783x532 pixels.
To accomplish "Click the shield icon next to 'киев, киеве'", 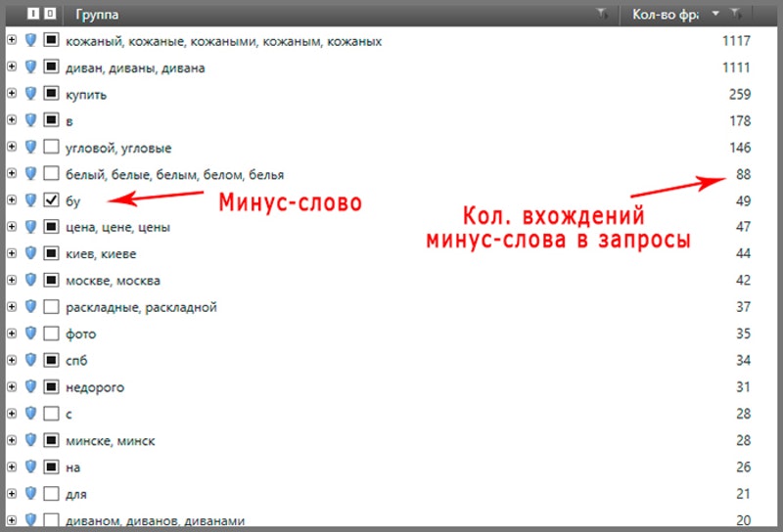I will [x=30, y=254].
